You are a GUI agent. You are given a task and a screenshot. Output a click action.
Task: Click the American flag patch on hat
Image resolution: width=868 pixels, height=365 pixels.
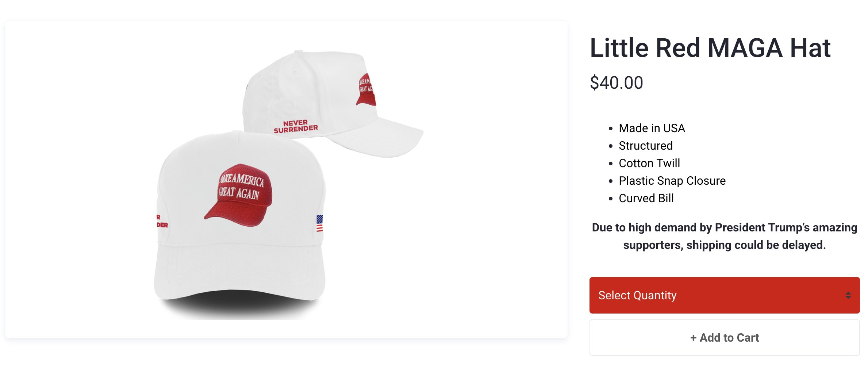pos(319,223)
